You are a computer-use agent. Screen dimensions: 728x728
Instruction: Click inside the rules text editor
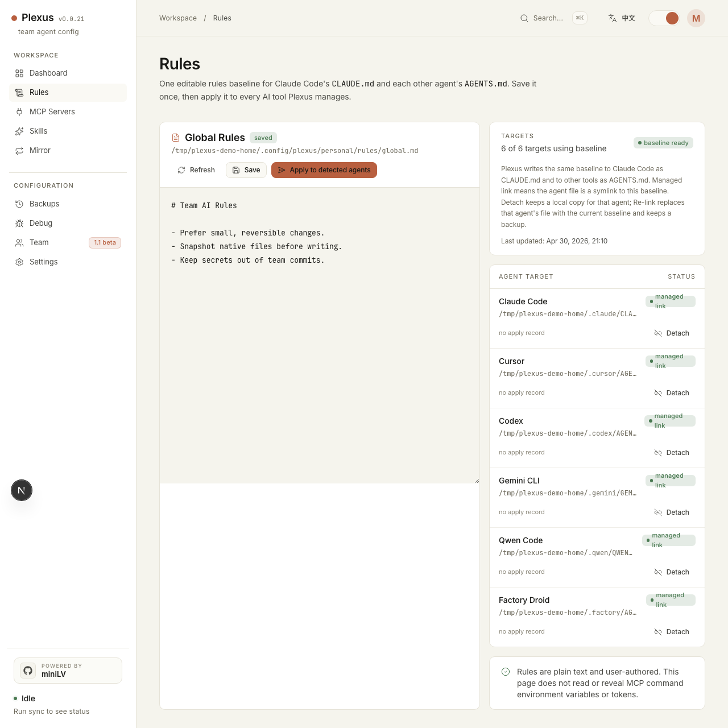coord(320,336)
